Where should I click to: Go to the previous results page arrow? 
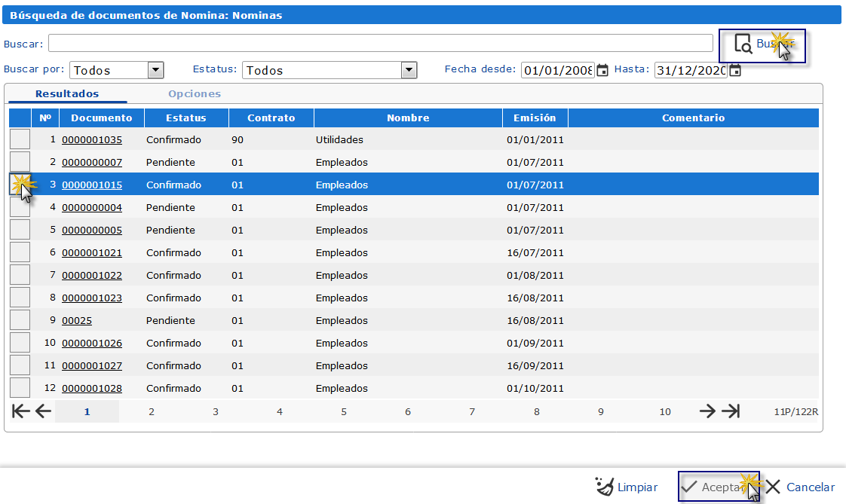[x=43, y=411]
